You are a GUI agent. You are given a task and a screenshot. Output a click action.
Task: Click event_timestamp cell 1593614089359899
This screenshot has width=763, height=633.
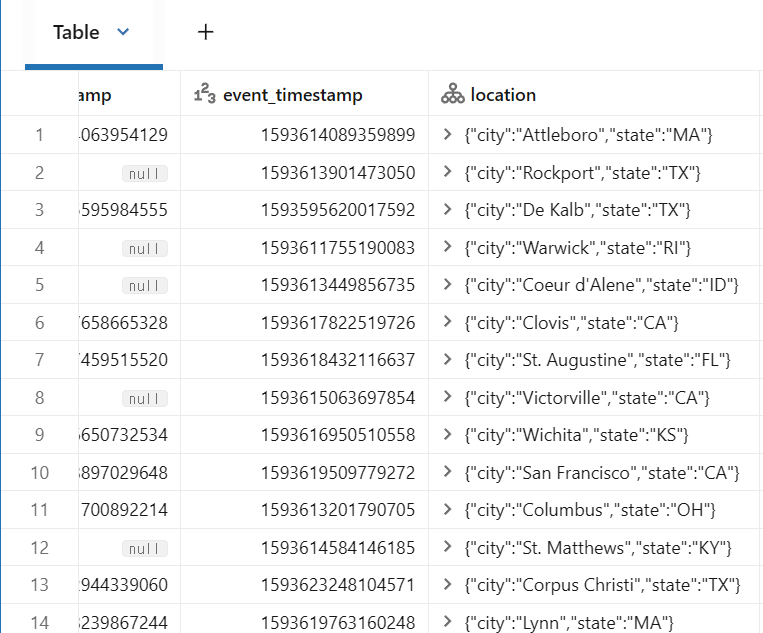pyautogui.click(x=338, y=135)
